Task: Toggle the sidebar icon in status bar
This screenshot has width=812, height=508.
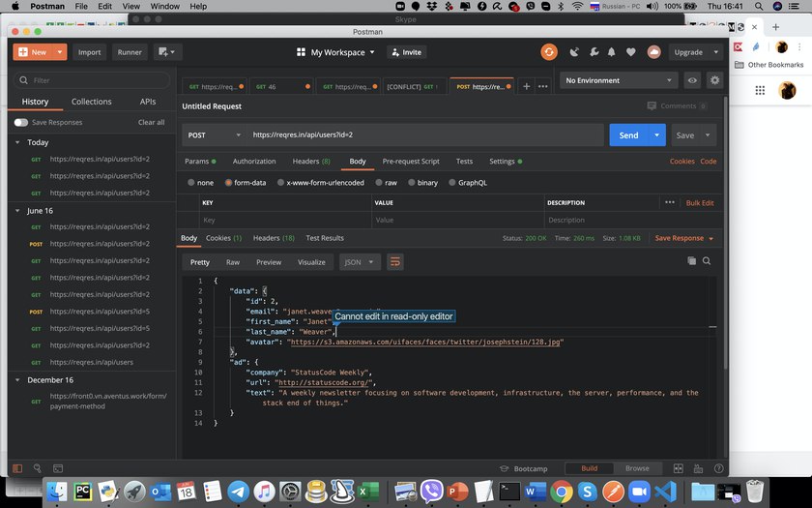Action: pos(17,468)
